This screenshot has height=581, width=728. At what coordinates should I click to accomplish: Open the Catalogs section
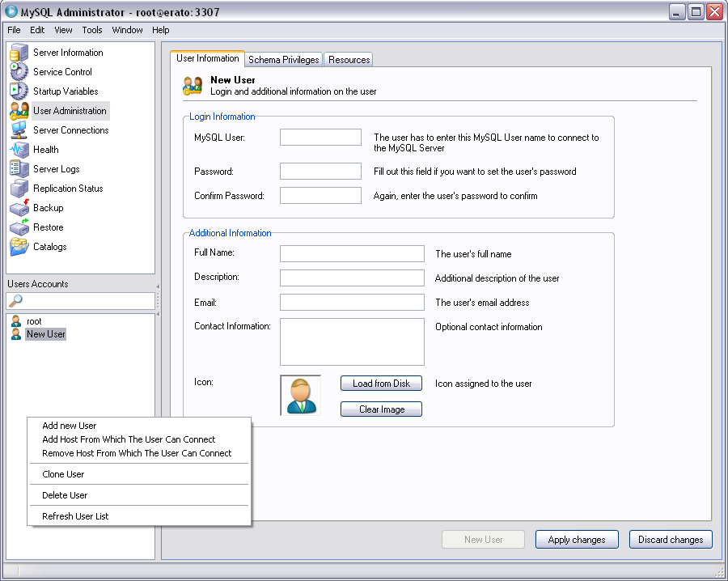click(x=49, y=247)
